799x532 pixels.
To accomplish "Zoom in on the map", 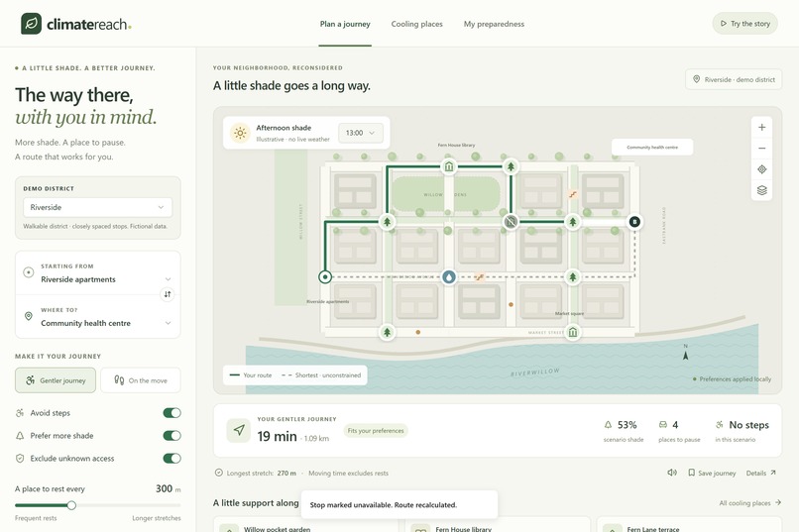I will click(x=761, y=127).
